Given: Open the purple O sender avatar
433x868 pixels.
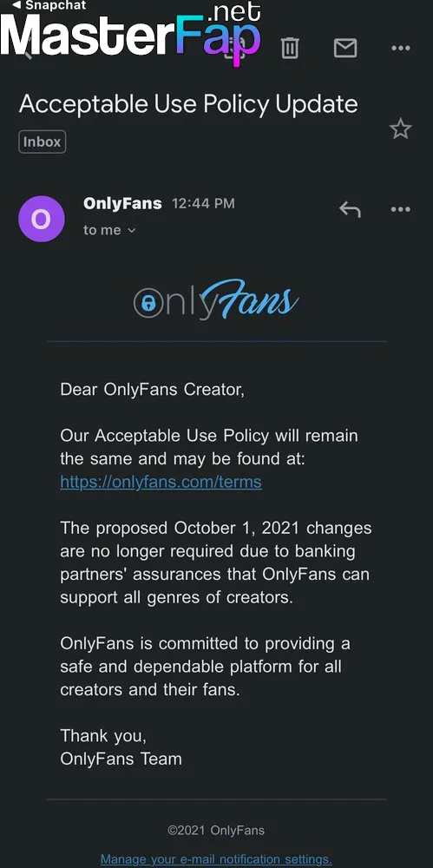Looking at the screenshot, I should (42, 219).
